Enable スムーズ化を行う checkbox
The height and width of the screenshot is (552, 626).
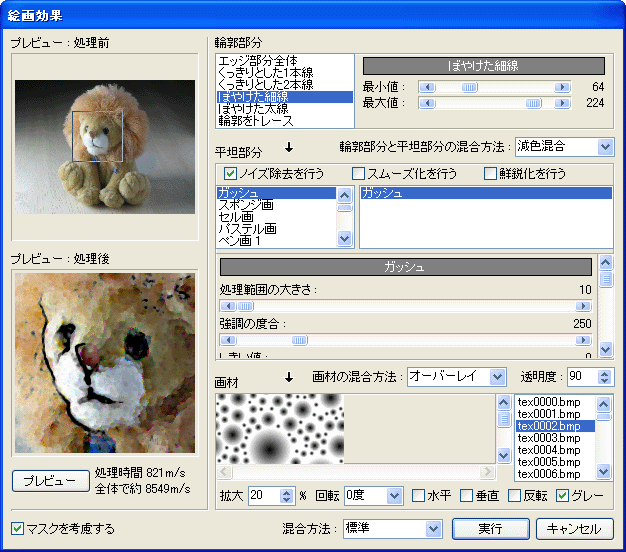(358, 174)
